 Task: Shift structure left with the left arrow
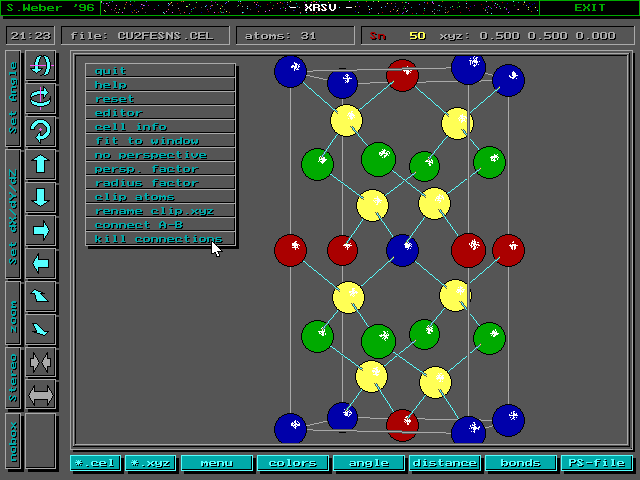click(40, 263)
